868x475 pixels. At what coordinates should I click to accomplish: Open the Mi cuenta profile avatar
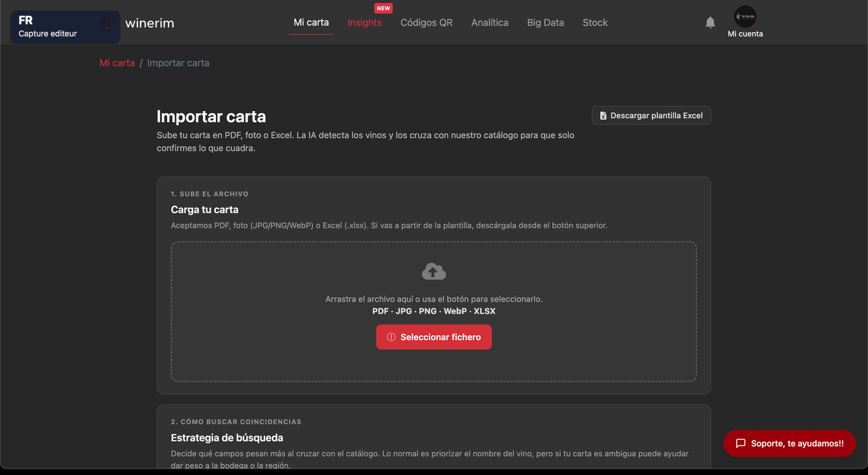[x=745, y=17]
